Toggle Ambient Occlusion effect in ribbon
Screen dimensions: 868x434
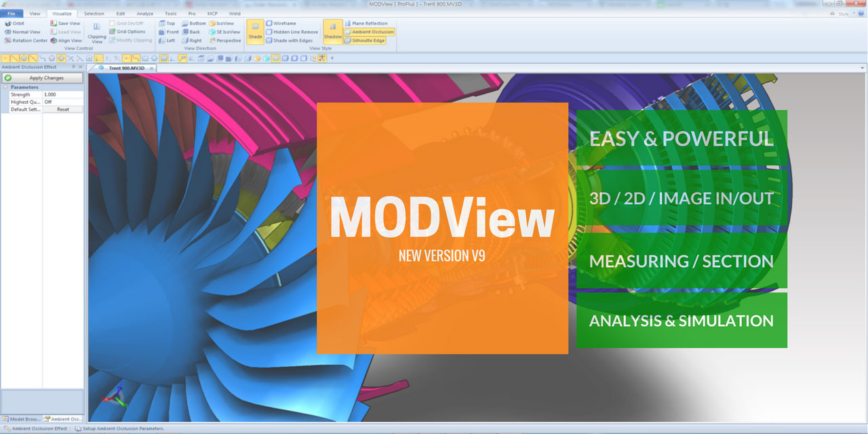pos(369,32)
